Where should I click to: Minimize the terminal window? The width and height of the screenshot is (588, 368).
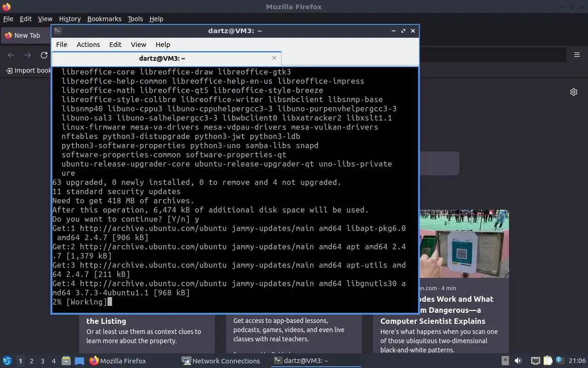coord(394,31)
